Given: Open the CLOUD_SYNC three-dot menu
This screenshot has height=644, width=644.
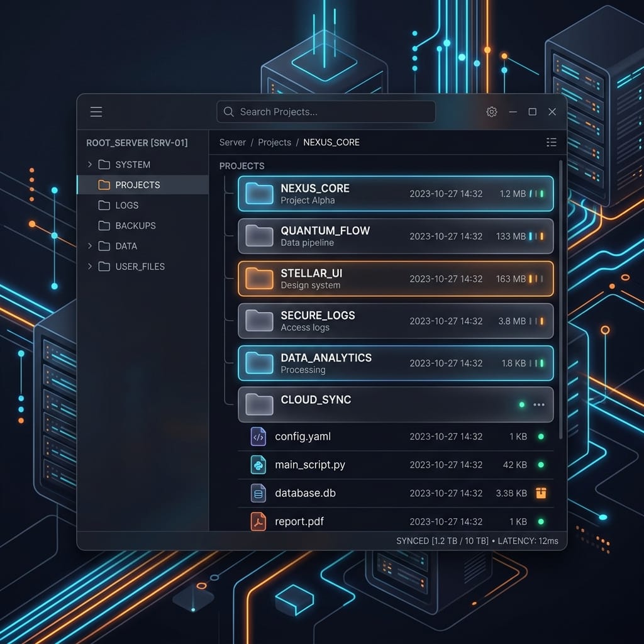Looking at the screenshot, I should click(x=539, y=404).
